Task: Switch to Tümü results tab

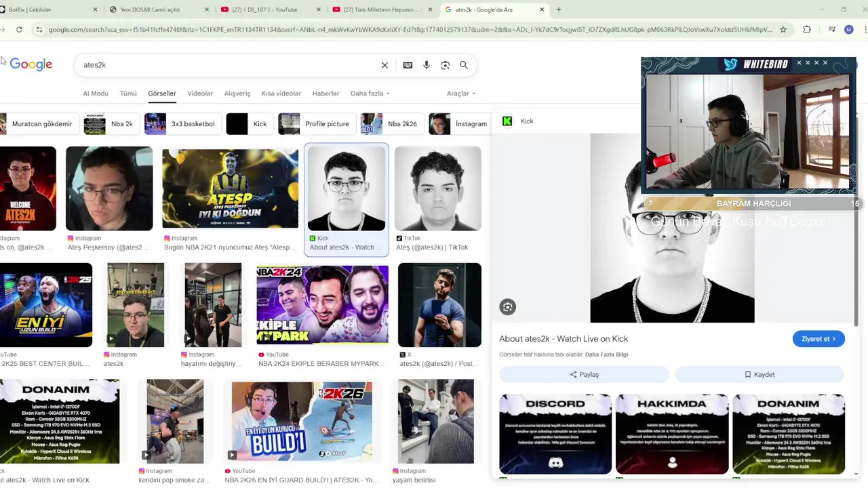Action: [128, 94]
